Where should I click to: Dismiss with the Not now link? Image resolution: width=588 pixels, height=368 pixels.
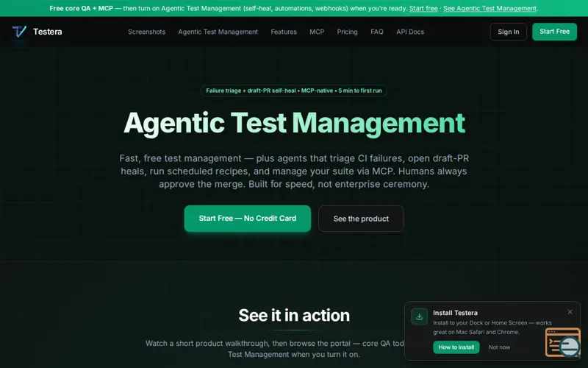pos(499,347)
